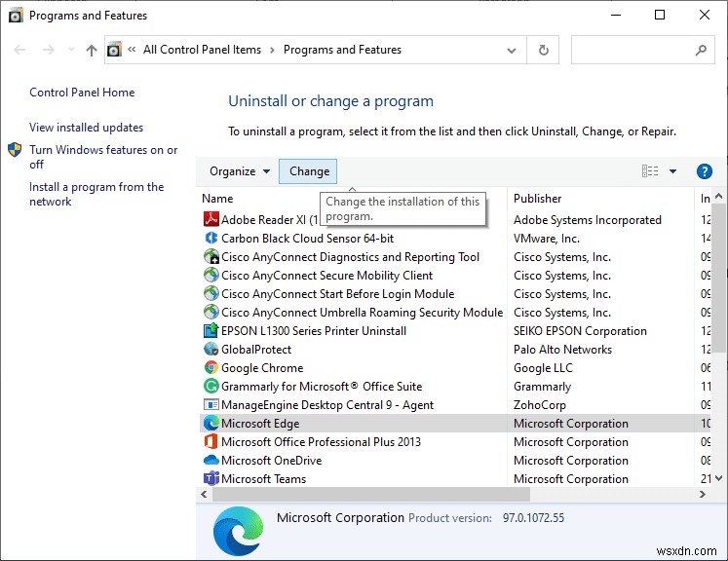Click publisher ZohoCorp cell

(x=540, y=405)
